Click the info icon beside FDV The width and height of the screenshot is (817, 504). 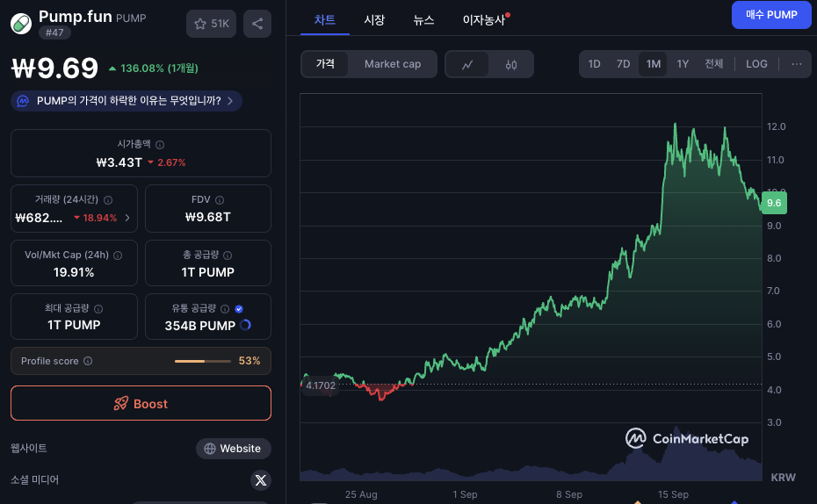[x=220, y=200]
